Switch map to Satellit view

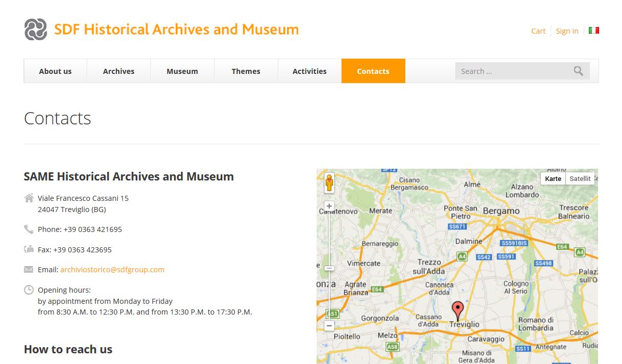click(580, 178)
